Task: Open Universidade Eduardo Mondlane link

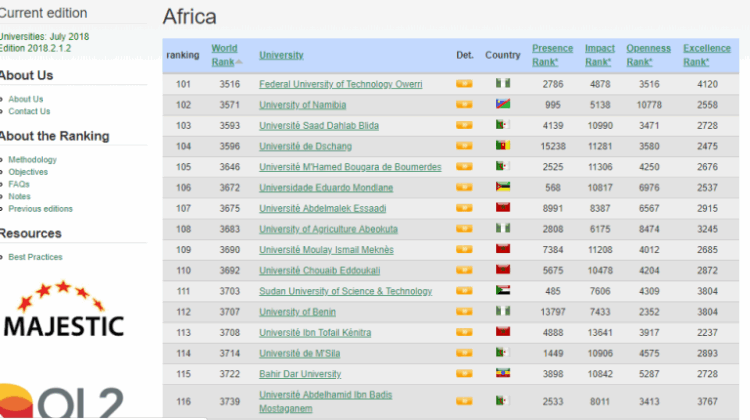Action: point(326,188)
